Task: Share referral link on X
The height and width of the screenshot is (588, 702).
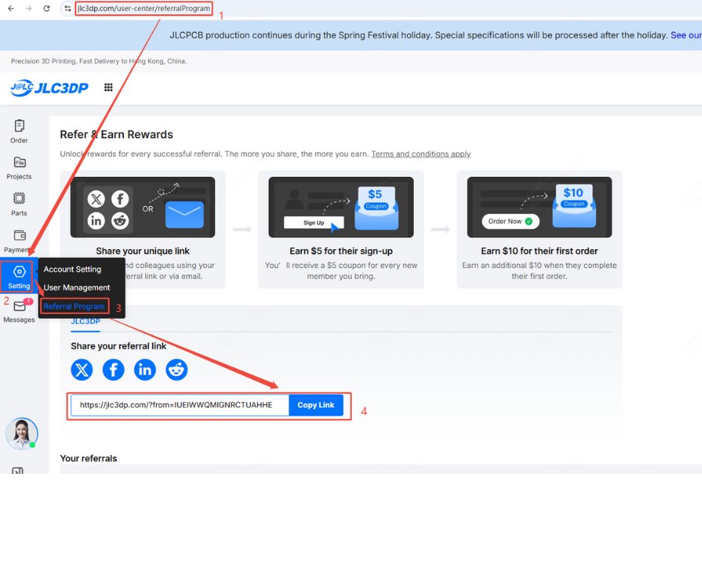Action: click(x=82, y=369)
